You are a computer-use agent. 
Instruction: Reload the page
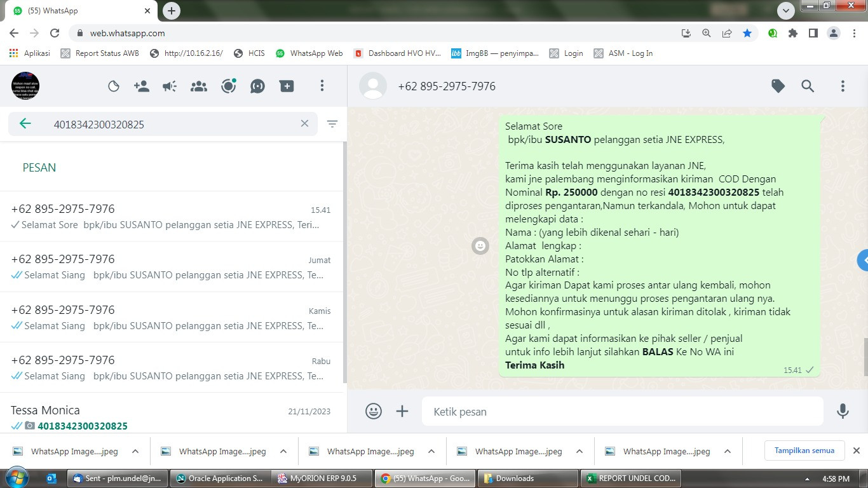tap(55, 33)
